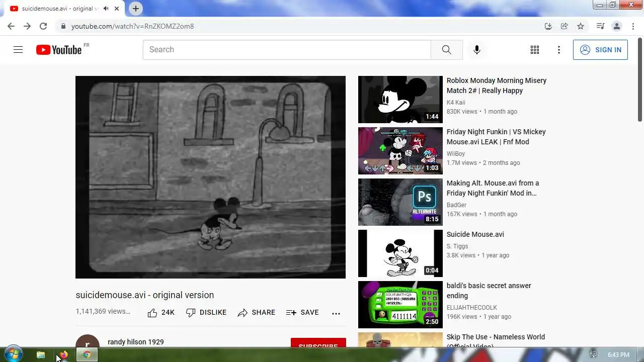Click the address bar URL
This screenshot has height=362, width=644.
click(132, 26)
